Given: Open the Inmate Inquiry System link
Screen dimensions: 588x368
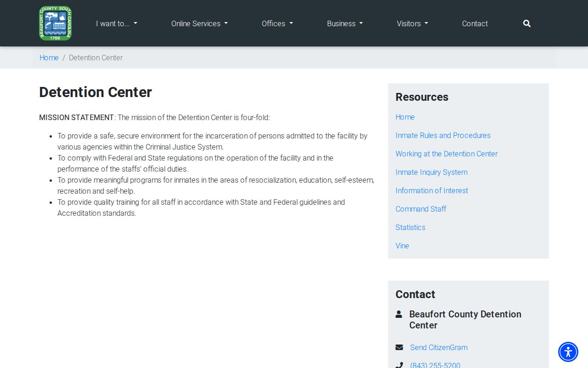Looking at the screenshot, I should tap(431, 172).
